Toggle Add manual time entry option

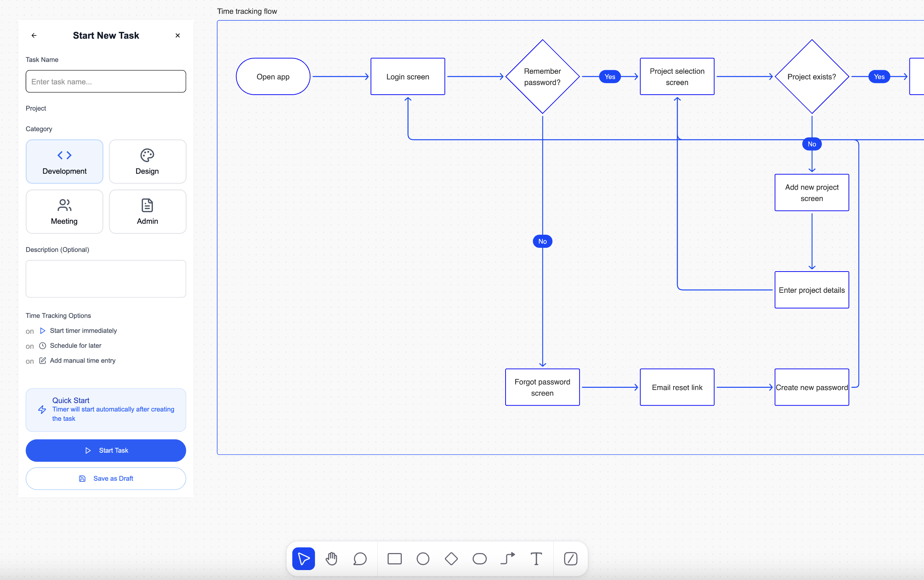pyautogui.click(x=30, y=361)
